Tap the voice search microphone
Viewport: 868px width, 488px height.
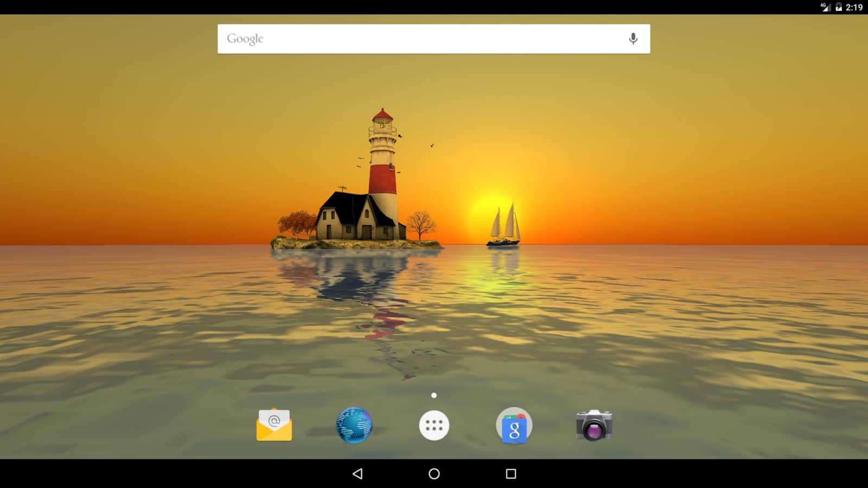(x=633, y=39)
